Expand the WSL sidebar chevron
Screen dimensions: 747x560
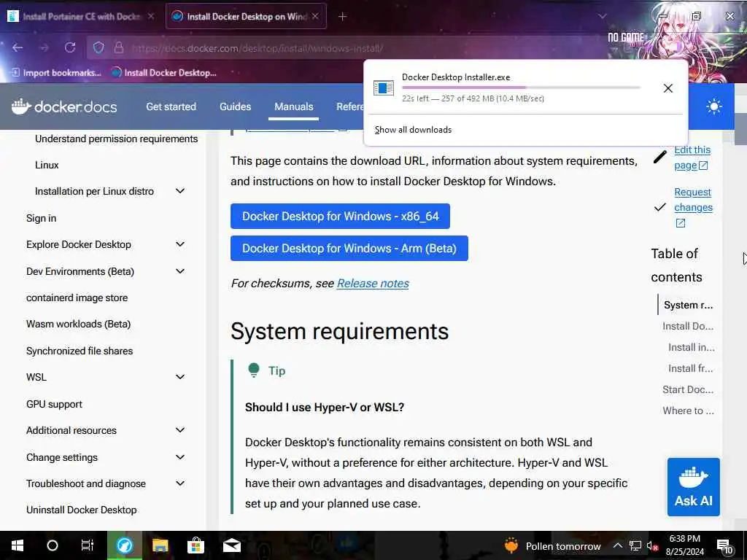180,377
